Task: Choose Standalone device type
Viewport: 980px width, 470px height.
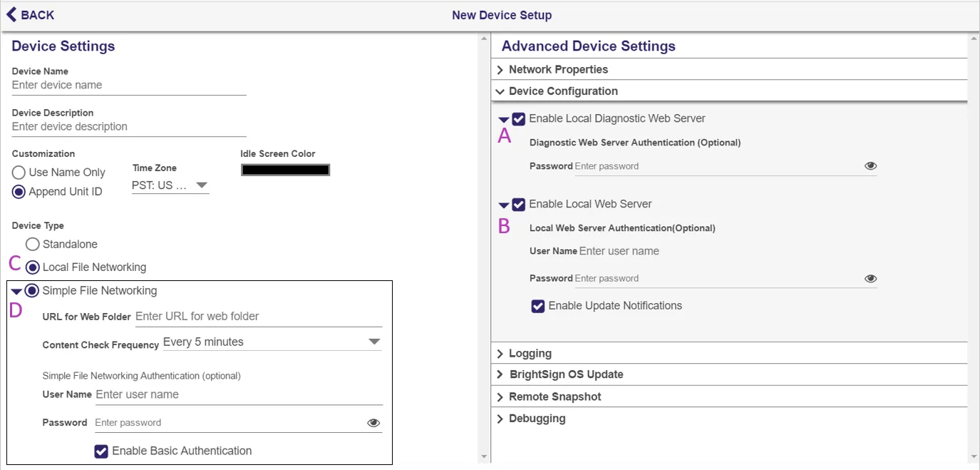Action: click(32, 245)
